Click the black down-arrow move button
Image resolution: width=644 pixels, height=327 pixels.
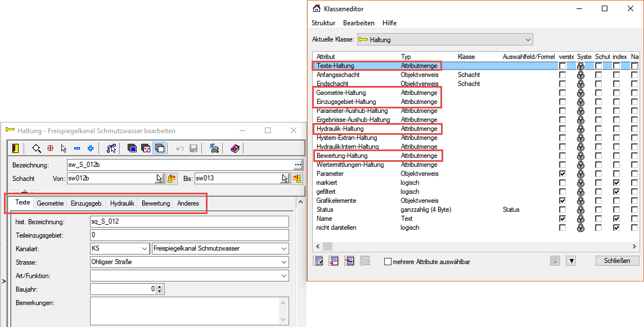click(571, 261)
